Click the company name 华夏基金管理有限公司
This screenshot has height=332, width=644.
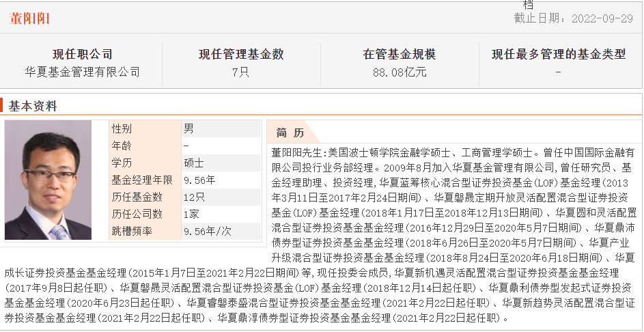click(82, 72)
